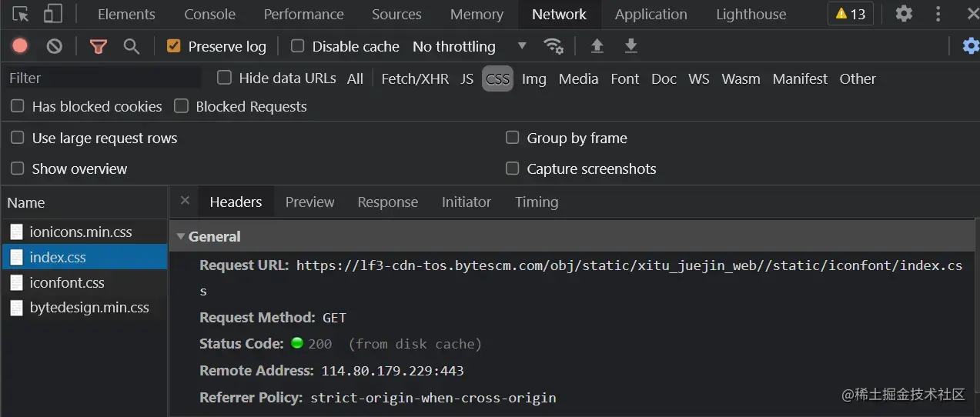Filter requests by Media
The height and width of the screenshot is (417, 980).
[x=578, y=78]
